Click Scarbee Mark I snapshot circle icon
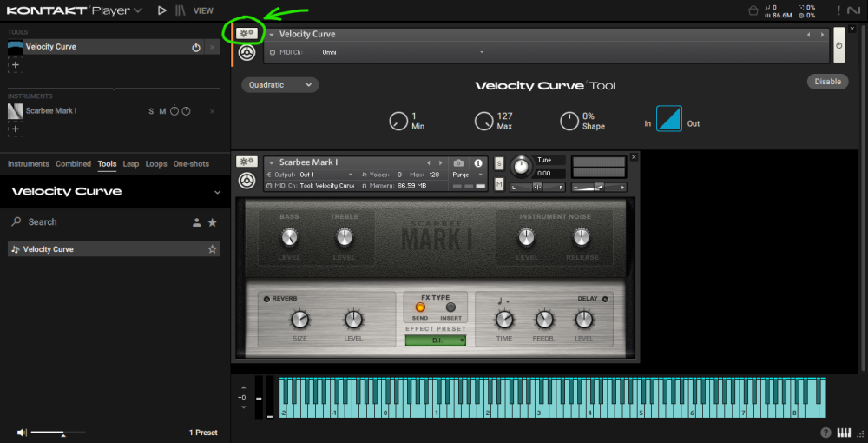The image size is (868, 443). point(247,181)
